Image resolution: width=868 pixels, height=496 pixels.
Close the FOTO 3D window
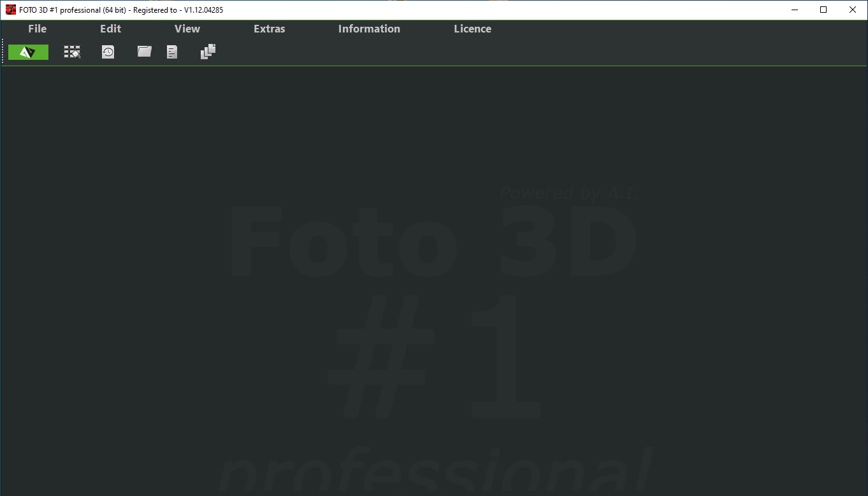(x=853, y=10)
